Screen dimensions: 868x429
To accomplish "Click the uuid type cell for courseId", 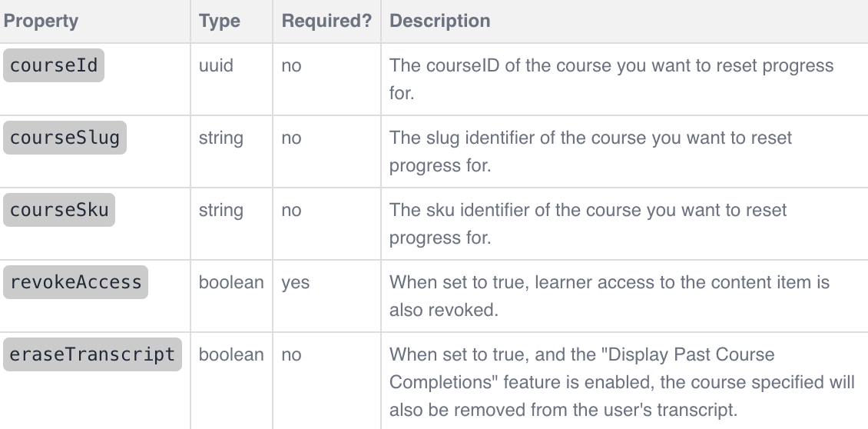I will [216, 65].
